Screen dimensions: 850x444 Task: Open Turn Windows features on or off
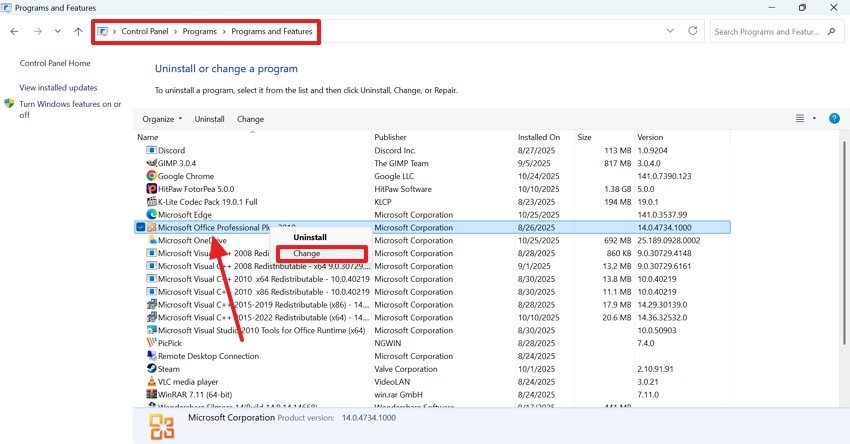(70, 109)
